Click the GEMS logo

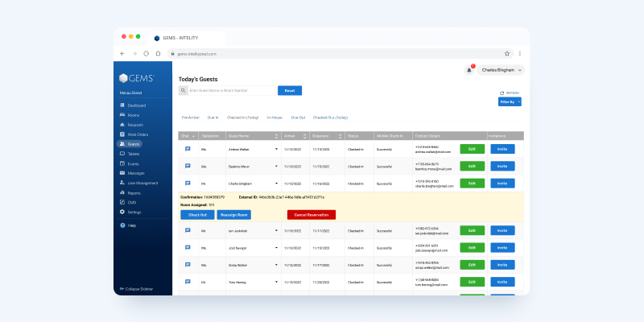(137, 78)
